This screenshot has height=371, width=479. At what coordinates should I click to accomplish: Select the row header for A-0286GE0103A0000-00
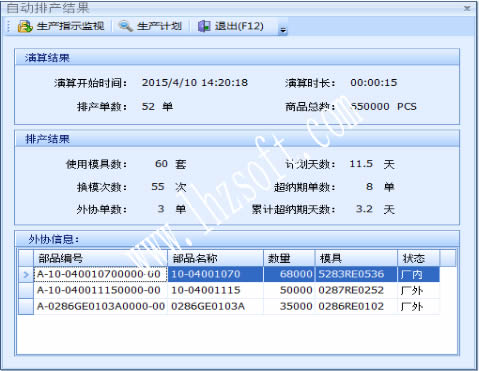tap(26, 306)
